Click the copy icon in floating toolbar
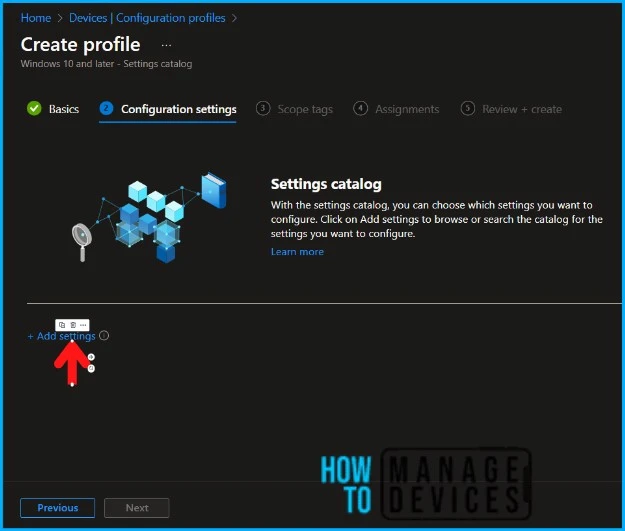 62,325
